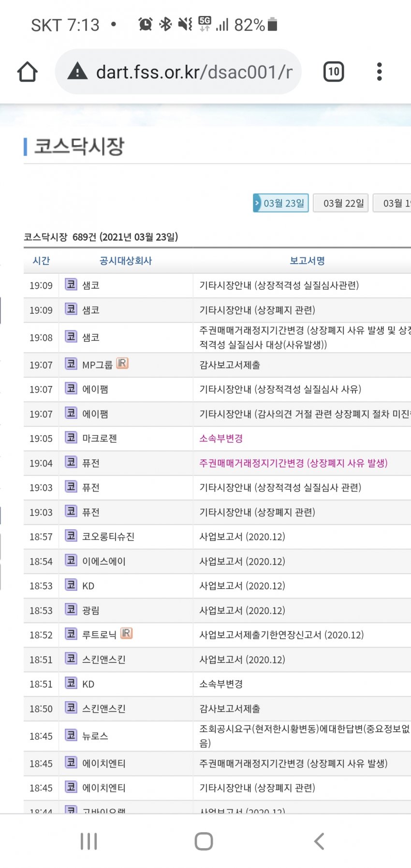This screenshot has width=411, height=868.
Task: Open 에이치엔티 주권매매거래정지기간변경 report
Action: (294, 764)
